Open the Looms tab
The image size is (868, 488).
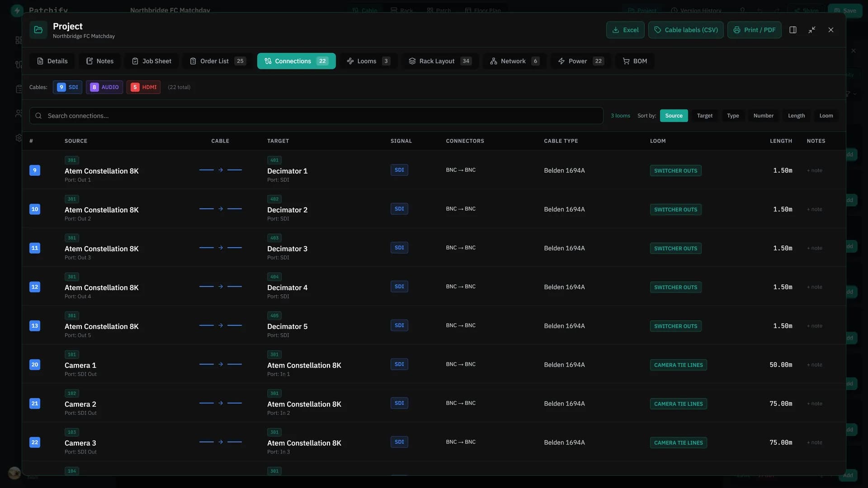[x=368, y=61]
